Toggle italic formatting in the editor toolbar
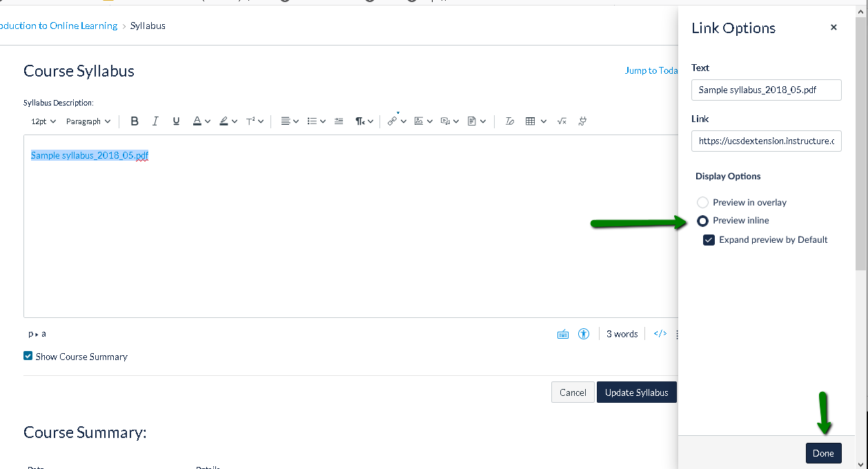The height and width of the screenshot is (469, 868). (155, 121)
